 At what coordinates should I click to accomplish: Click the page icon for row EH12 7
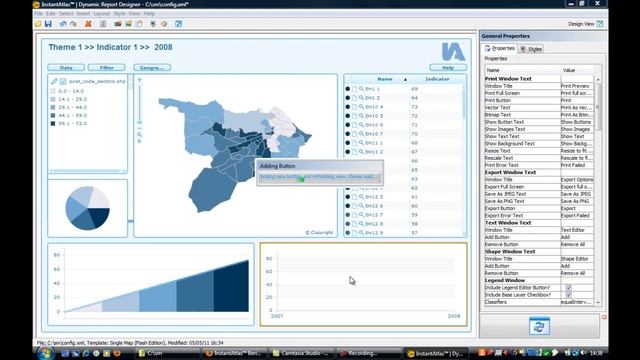(354, 215)
